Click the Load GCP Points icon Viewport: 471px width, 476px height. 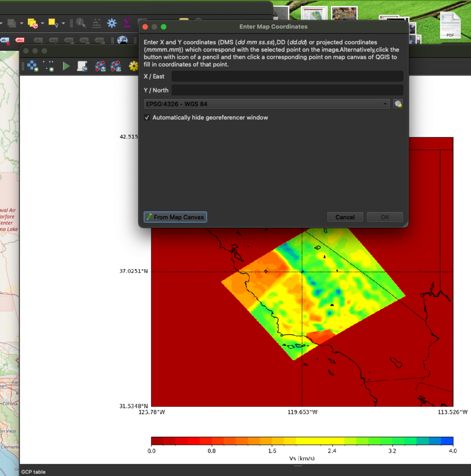[x=100, y=66]
